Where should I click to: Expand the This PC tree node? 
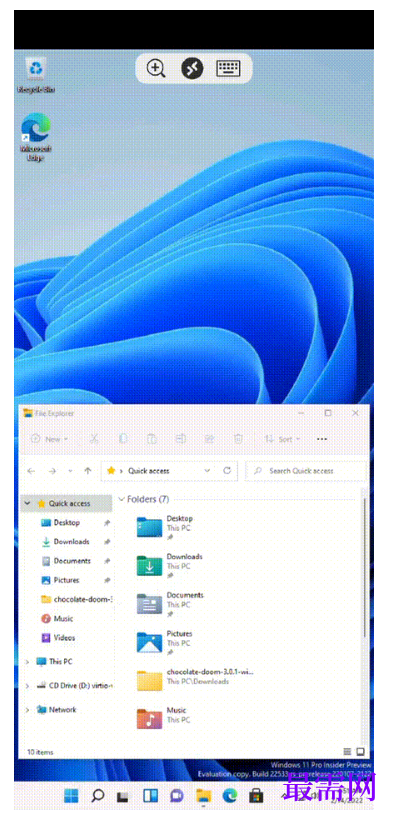27,661
